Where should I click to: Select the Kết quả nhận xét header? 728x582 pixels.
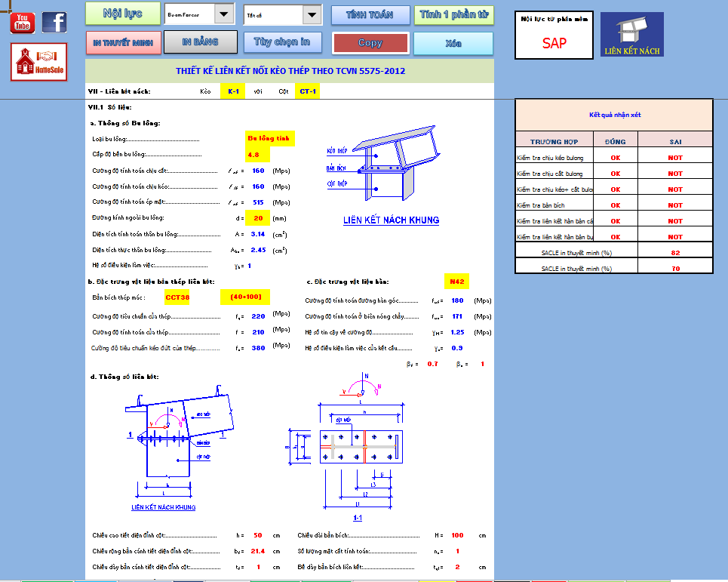tap(615, 115)
